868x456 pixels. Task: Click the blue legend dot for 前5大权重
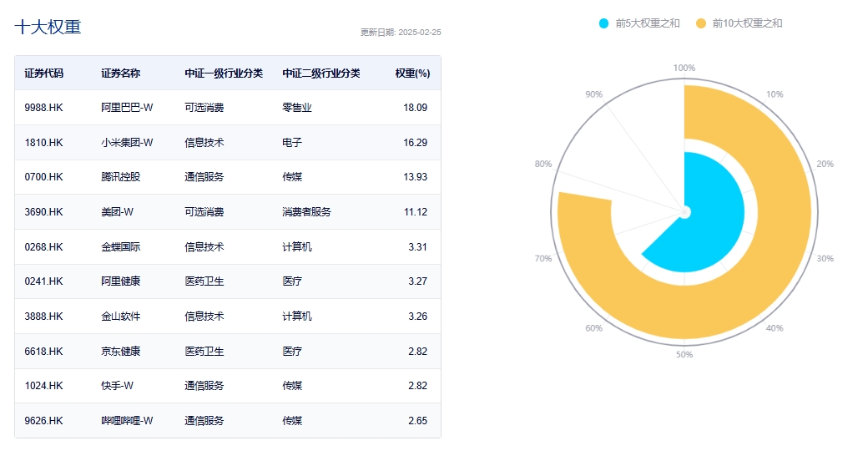tap(604, 23)
